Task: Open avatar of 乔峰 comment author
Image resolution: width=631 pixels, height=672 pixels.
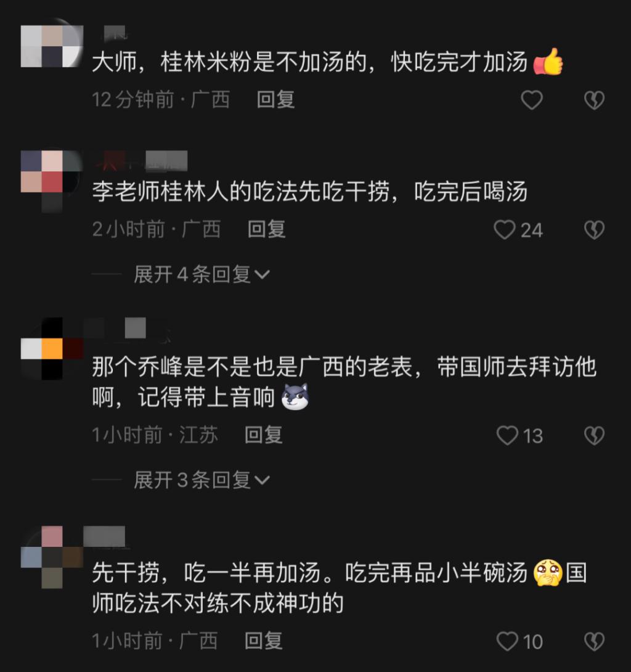Action: point(52,348)
